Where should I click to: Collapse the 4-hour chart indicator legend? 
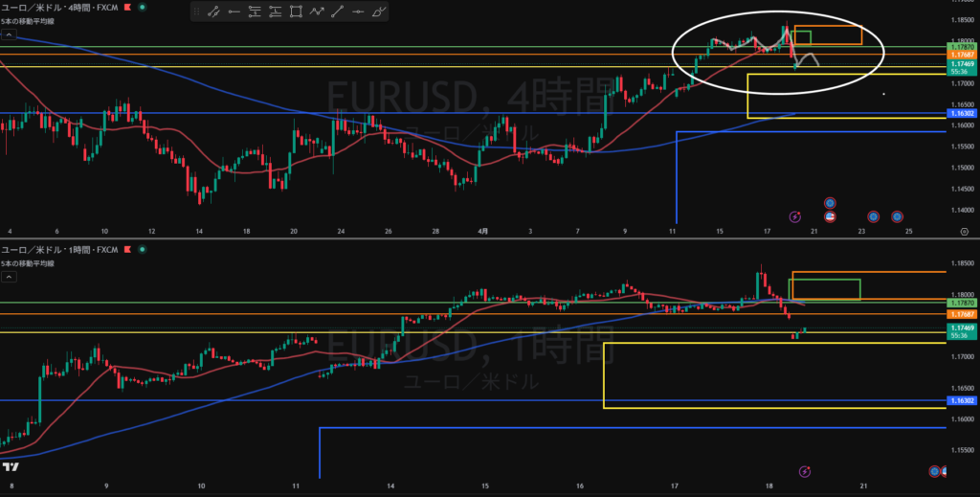click(9, 34)
